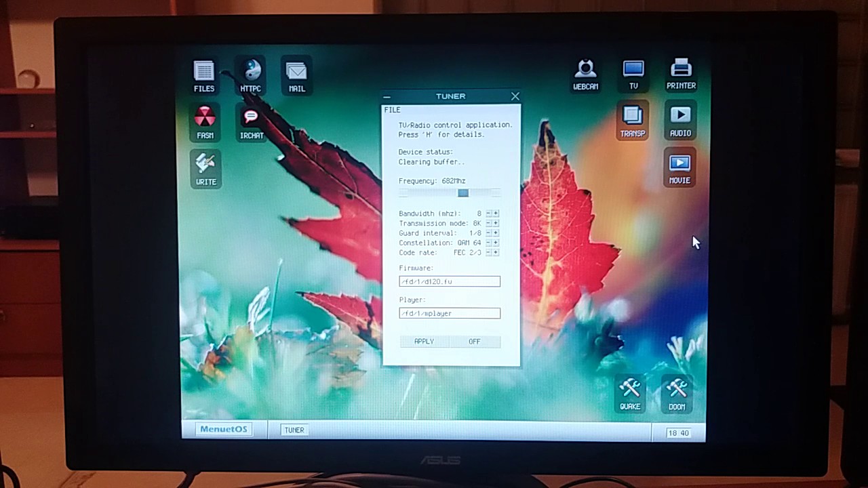Click inside the Player path field

pos(449,313)
